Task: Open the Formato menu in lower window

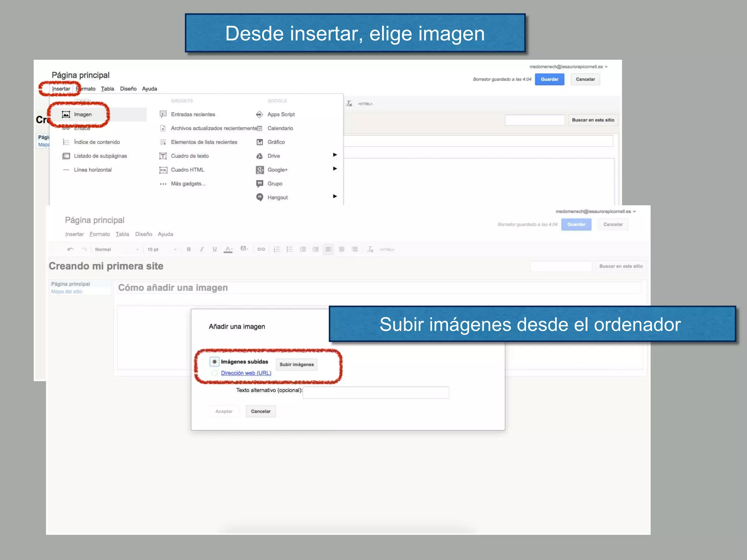Action: click(100, 234)
